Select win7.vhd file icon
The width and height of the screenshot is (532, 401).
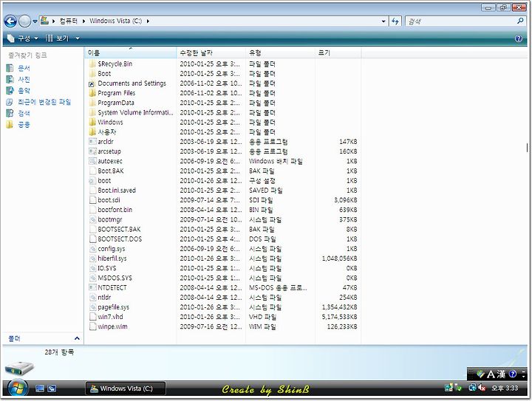point(92,317)
